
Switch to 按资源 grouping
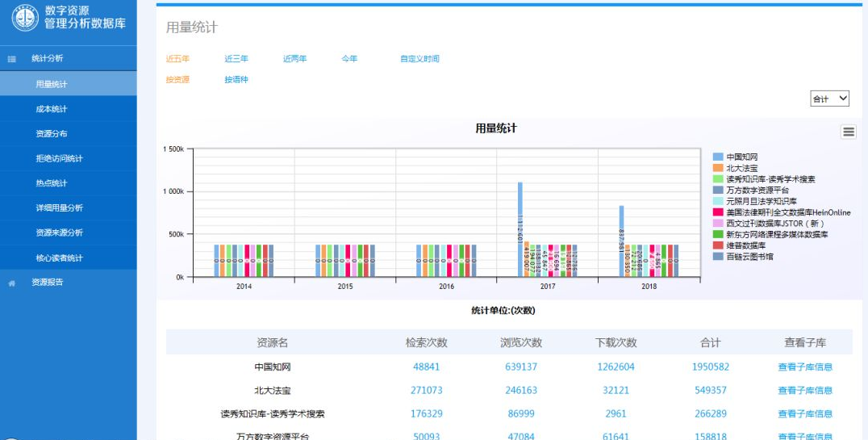click(177, 80)
